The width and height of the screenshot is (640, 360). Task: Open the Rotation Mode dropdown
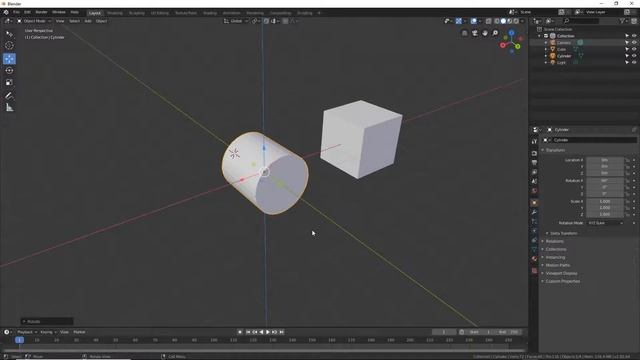605,223
